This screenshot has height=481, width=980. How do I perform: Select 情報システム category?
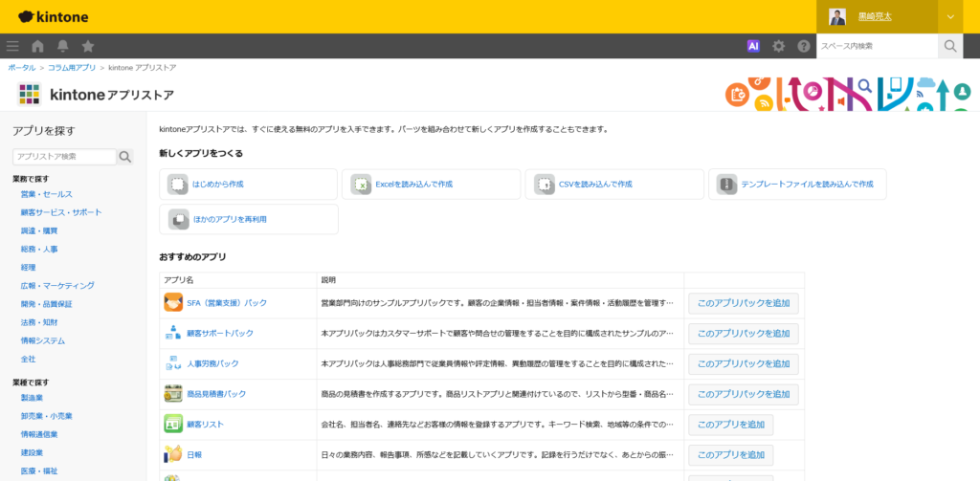tap(42, 341)
